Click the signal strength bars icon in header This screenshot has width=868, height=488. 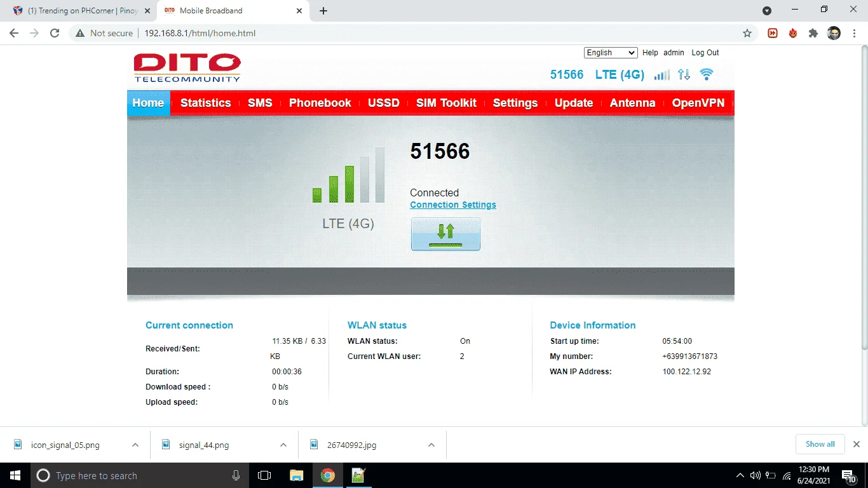pyautogui.click(x=661, y=75)
